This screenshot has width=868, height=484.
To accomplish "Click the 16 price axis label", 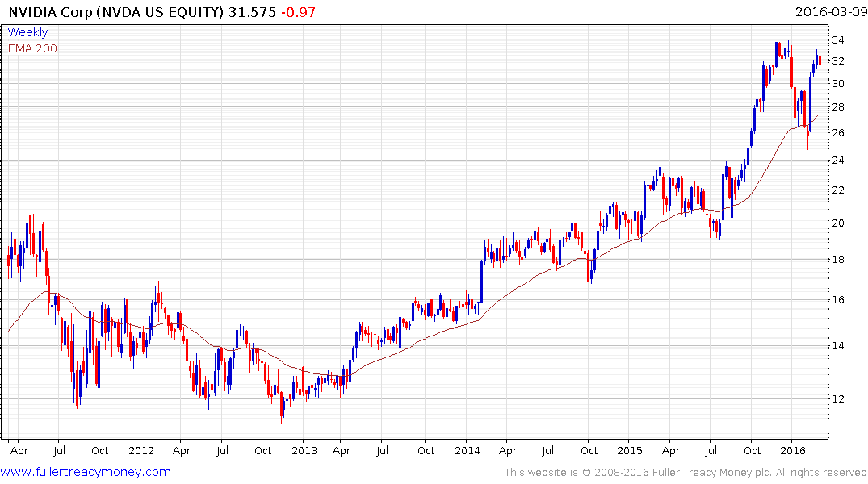I will click(x=837, y=300).
